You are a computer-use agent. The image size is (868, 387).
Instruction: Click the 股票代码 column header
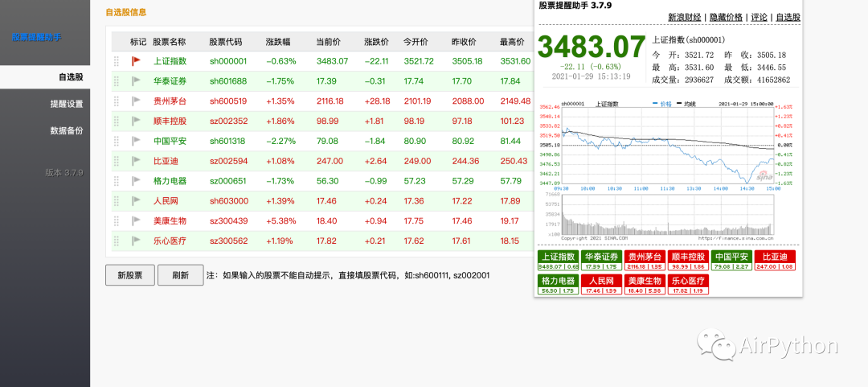pyautogui.click(x=226, y=42)
